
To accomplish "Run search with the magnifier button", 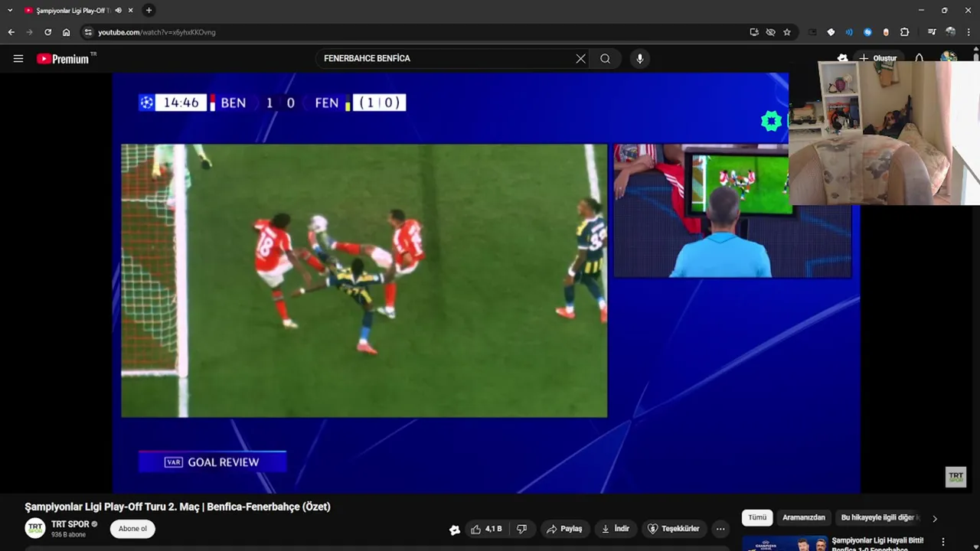I will pos(606,58).
